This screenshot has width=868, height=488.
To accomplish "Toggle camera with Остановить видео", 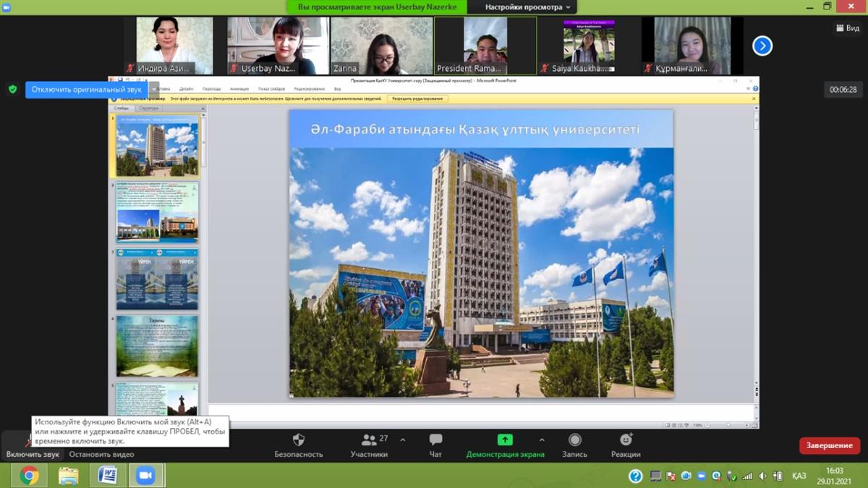I will (x=101, y=454).
